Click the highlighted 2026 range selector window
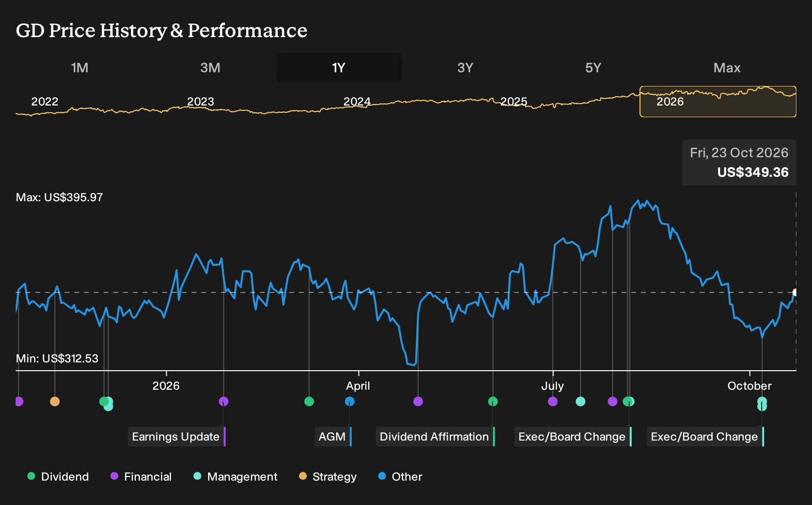This screenshot has height=505, width=812. click(718, 102)
